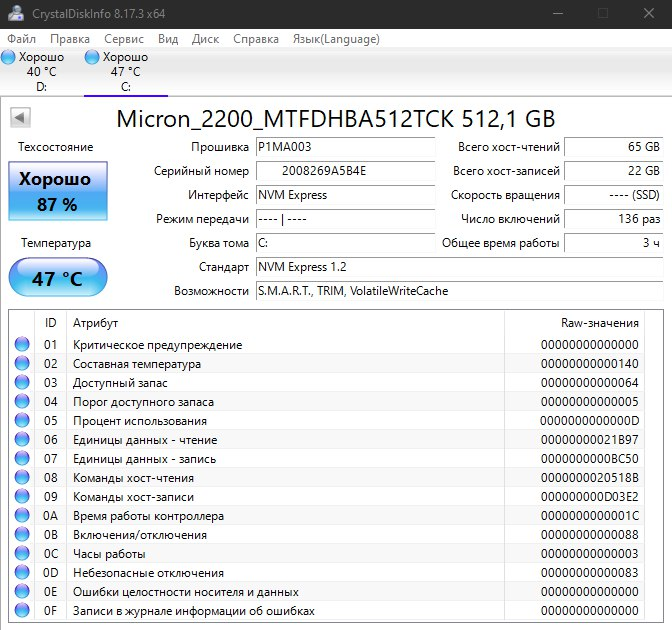
Task: Click the Стандарт field NVM Express 1.2
Action: [459, 267]
